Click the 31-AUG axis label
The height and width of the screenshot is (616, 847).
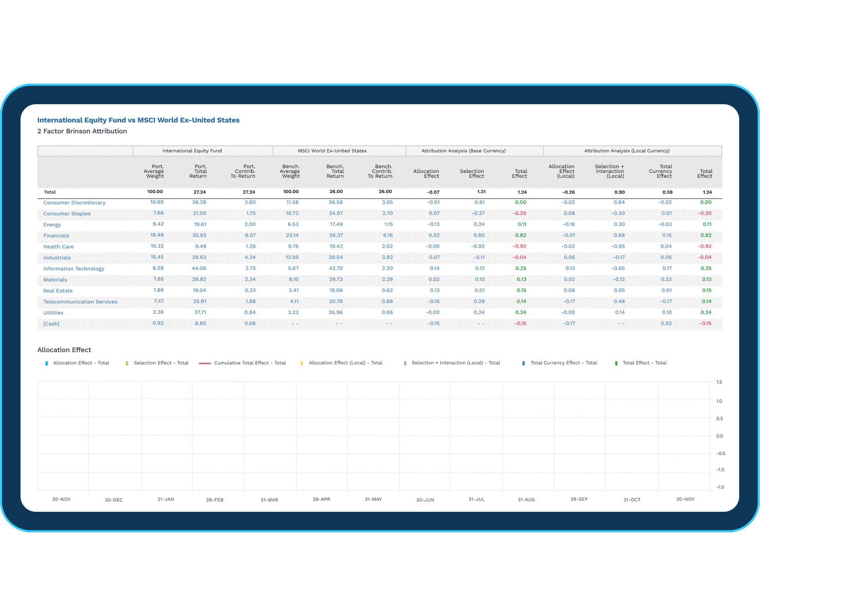tap(526, 500)
